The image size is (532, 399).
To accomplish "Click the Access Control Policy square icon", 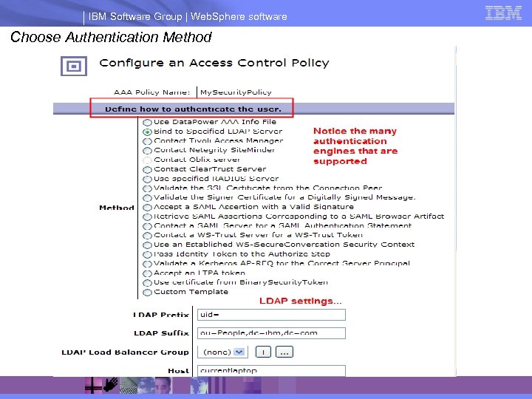I will point(74,66).
